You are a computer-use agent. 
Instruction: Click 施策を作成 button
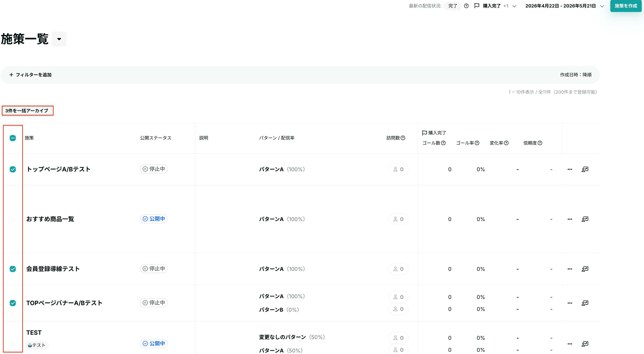point(626,6)
